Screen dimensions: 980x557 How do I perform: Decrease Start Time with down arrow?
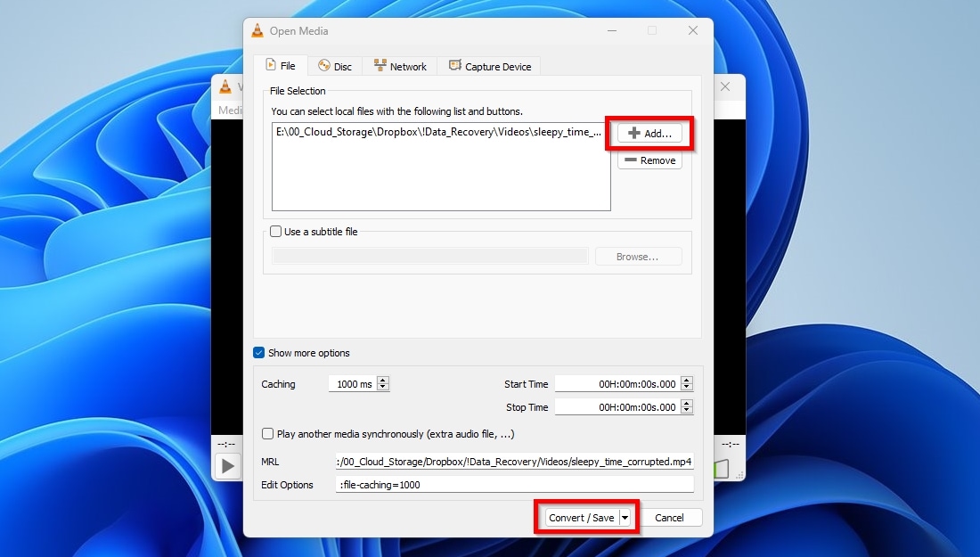687,388
